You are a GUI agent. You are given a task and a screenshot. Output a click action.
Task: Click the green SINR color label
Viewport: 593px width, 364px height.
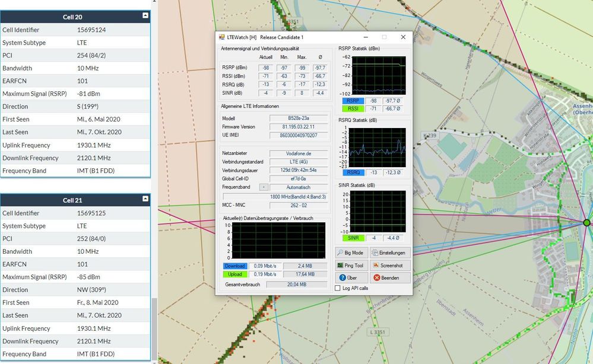pos(353,238)
